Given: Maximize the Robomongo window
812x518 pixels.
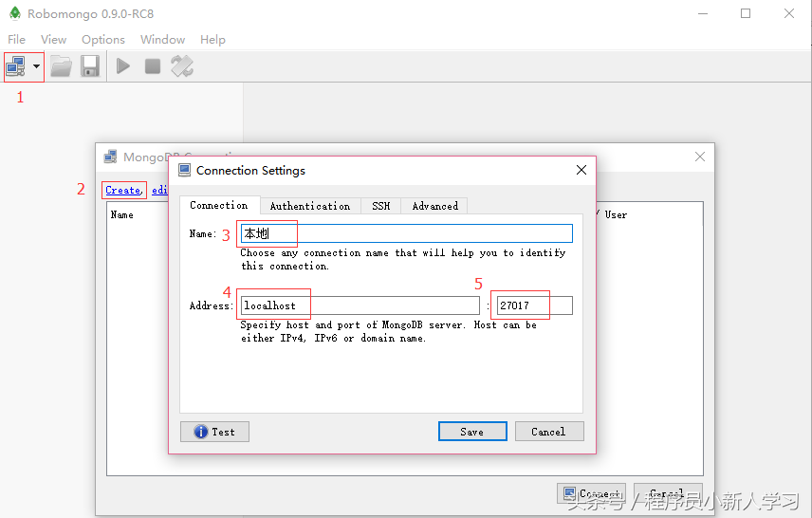Looking at the screenshot, I should tap(746, 13).
